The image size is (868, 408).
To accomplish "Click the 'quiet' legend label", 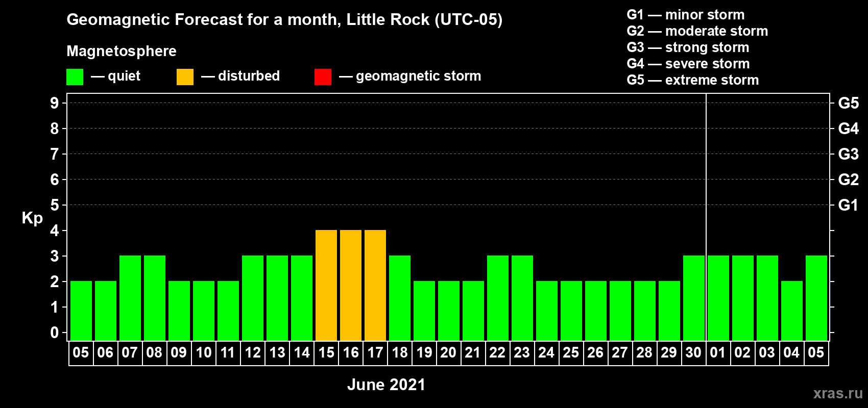I will pyautogui.click(x=124, y=76).
